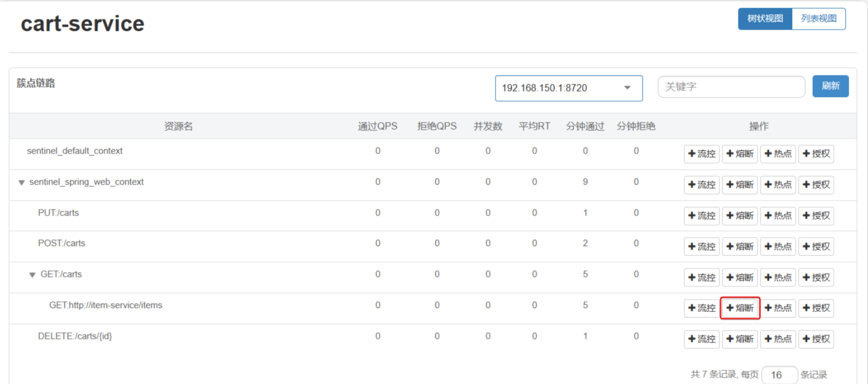Screen dimensions: 868x384
Task: Click the refresh button (刷新)
Action: [x=830, y=86]
